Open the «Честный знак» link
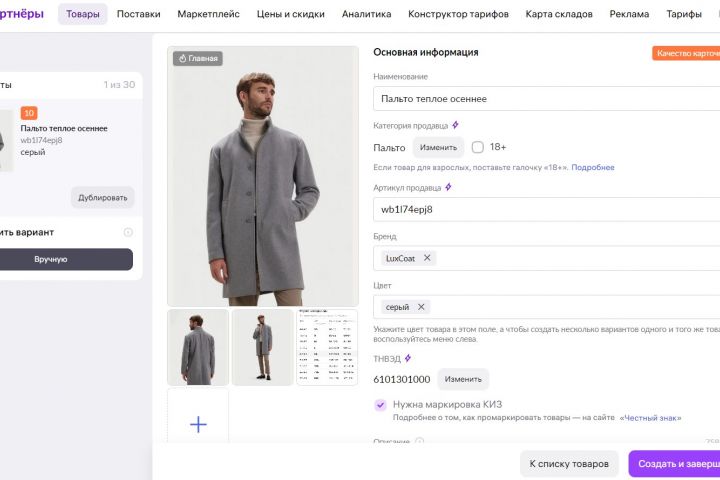Screen dimensions: 720x480 [x=657, y=418]
